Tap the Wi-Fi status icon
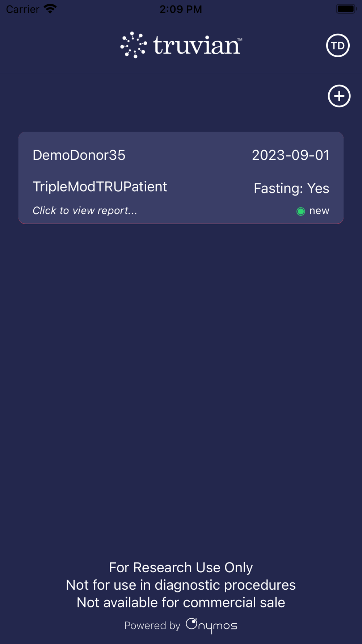Viewport: 362px width, 644px height. 50,9
